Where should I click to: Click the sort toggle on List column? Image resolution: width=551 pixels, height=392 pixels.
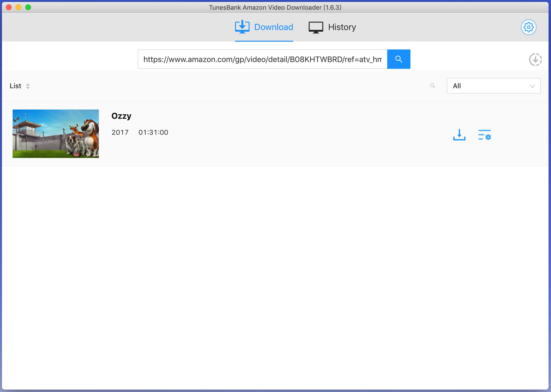coord(28,86)
